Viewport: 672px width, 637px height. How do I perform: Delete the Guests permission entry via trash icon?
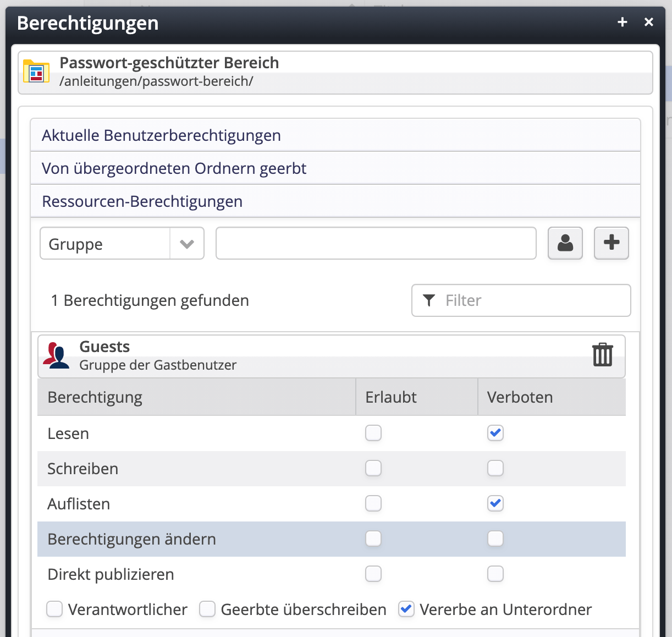602,355
